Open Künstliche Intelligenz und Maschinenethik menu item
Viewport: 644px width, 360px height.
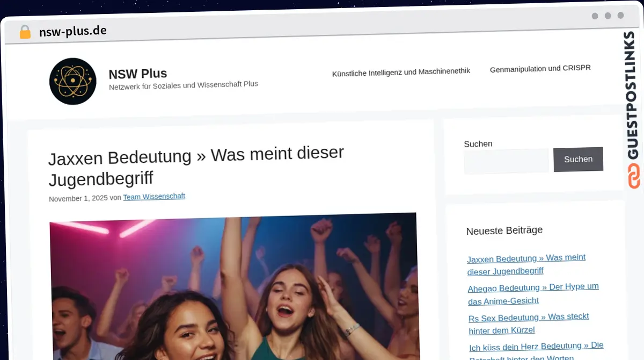(401, 71)
